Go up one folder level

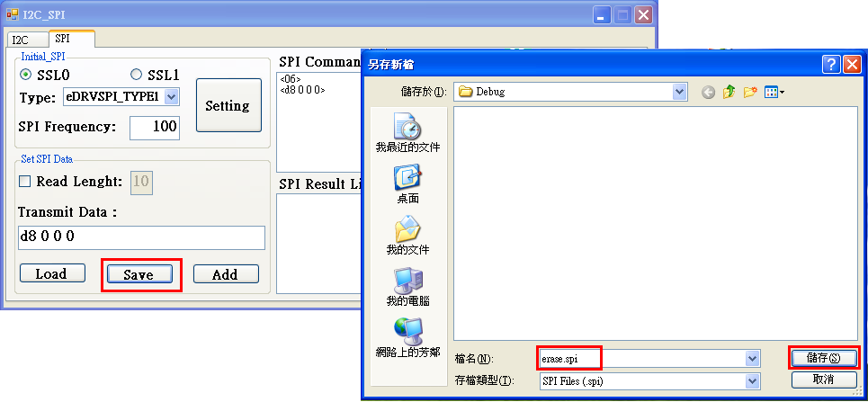[729, 92]
